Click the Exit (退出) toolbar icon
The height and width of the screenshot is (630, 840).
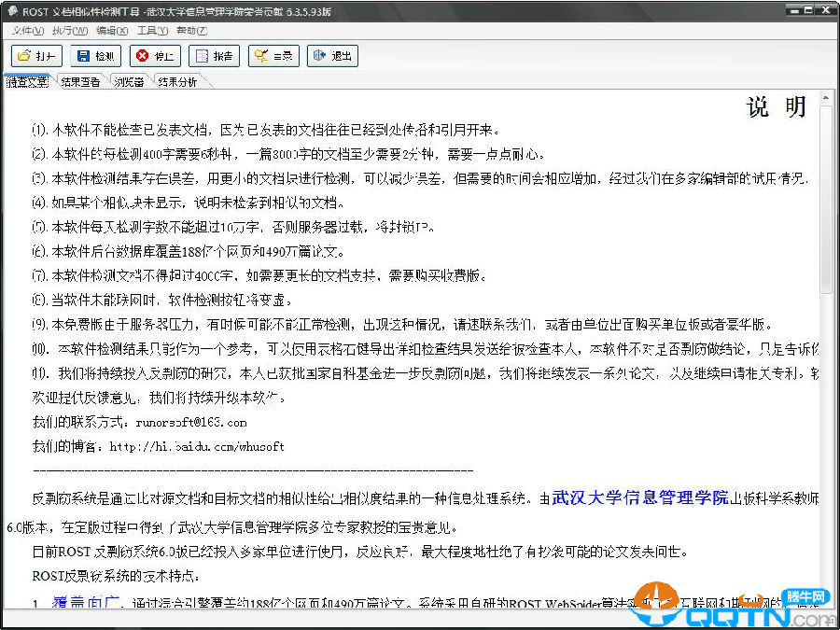click(x=332, y=56)
